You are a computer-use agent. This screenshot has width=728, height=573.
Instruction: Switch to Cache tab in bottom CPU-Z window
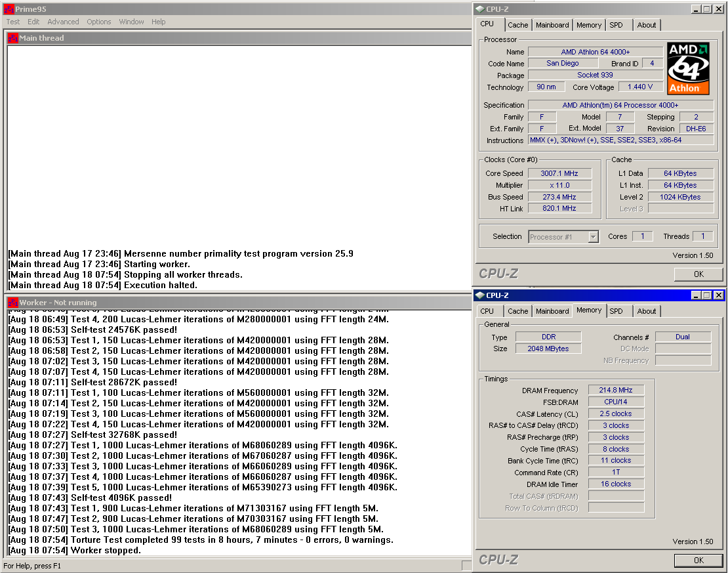[x=517, y=311]
